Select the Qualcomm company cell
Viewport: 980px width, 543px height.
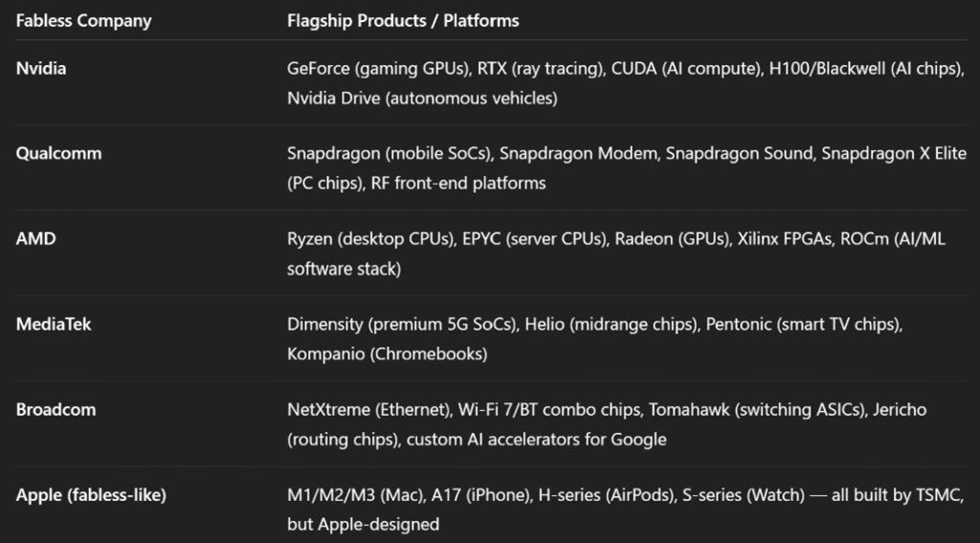click(x=58, y=153)
